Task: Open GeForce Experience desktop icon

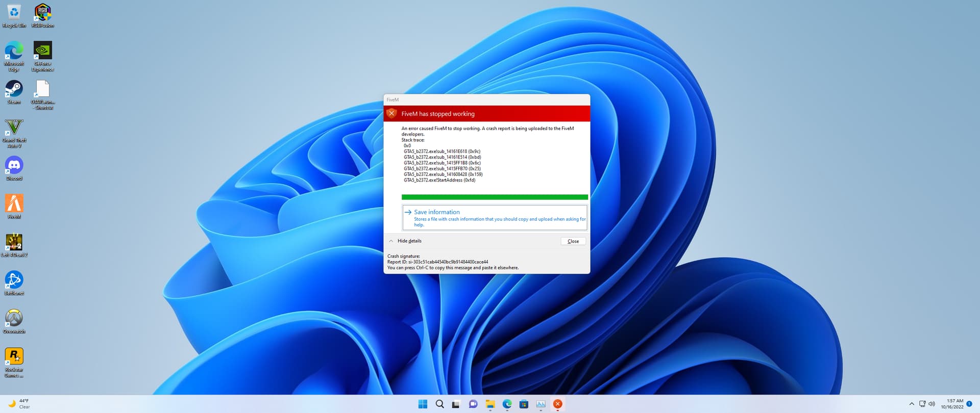Action: [43, 51]
